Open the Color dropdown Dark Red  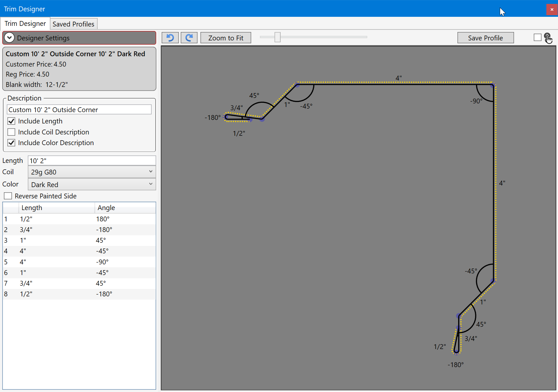92,185
